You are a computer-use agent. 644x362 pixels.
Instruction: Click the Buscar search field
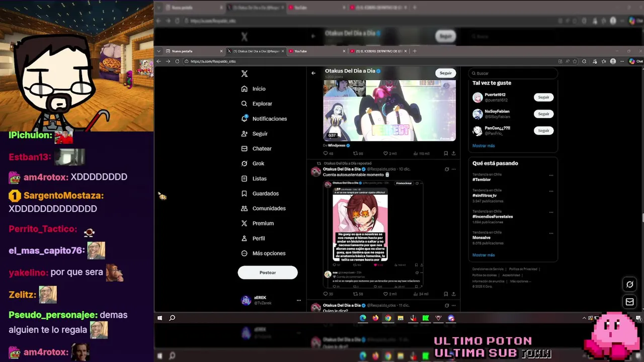513,73
